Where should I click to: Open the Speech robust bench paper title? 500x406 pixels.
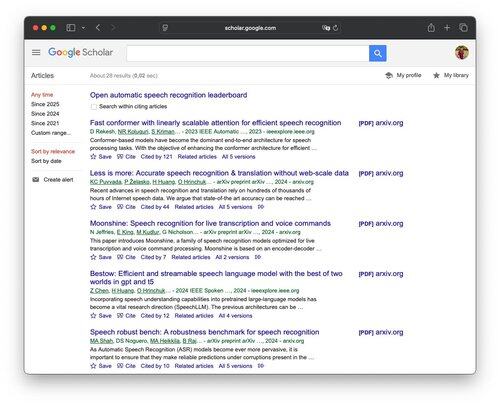pyautogui.click(x=205, y=332)
